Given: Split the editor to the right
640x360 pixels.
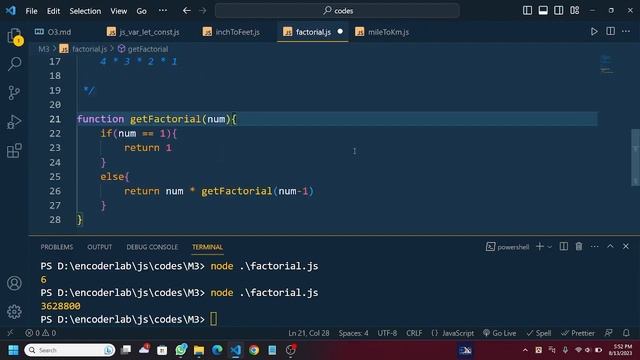Looking at the screenshot, I should click(x=610, y=32).
